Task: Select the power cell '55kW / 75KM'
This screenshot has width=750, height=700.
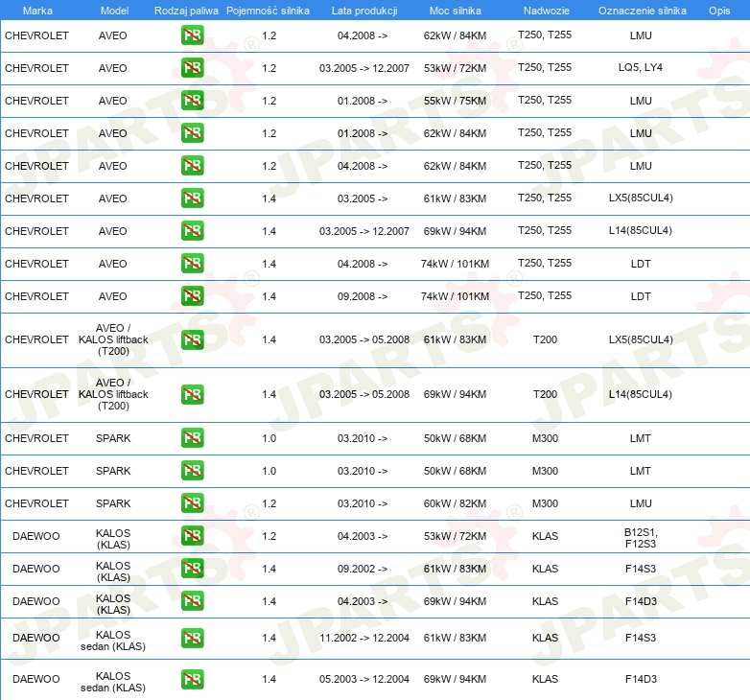Action: tap(455, 101)
